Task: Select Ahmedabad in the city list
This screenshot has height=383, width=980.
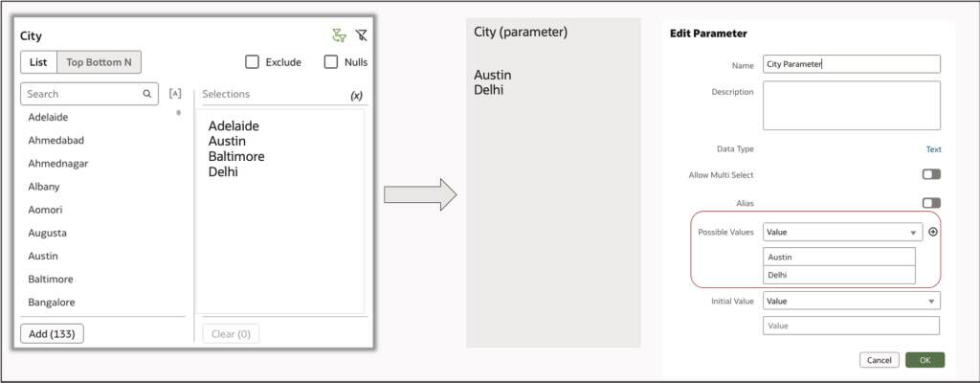Action: (56, 140)
